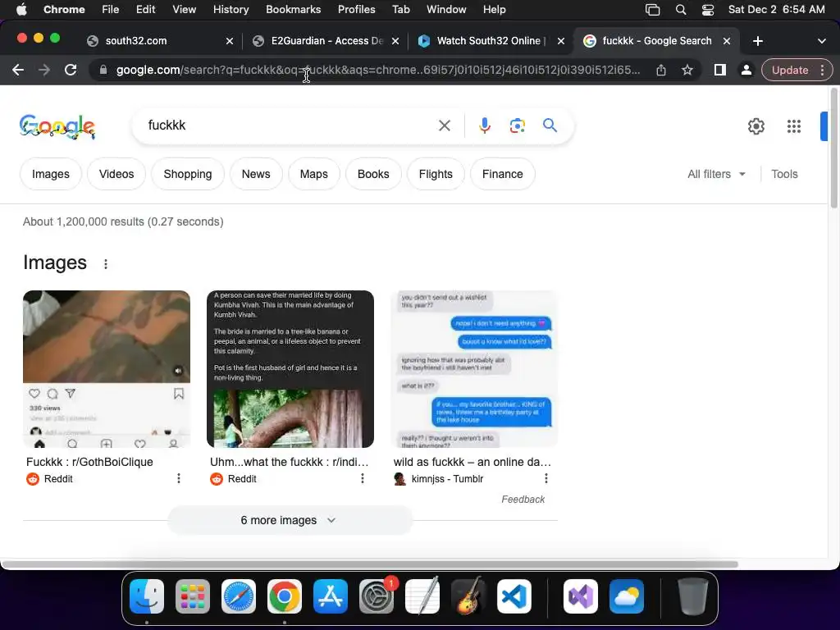Click the blue magnifier search button
840x630 pixels.
(x=550, y=126)
